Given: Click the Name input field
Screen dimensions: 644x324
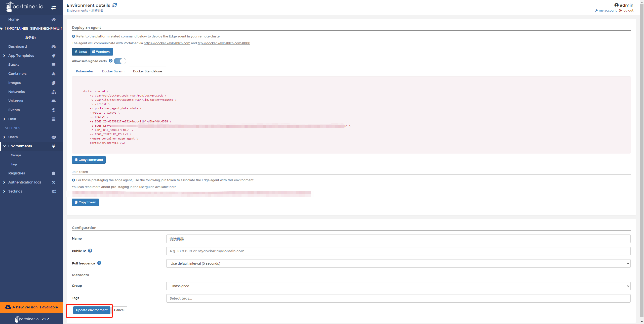Looking at the screenshot, I should click(398, 239).
